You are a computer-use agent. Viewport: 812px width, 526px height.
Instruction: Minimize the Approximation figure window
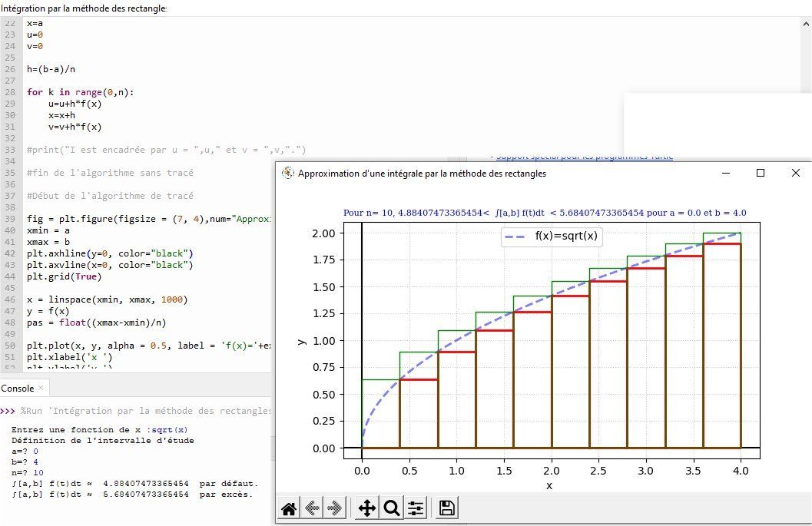pyautogui.click(x=725, y=174)
